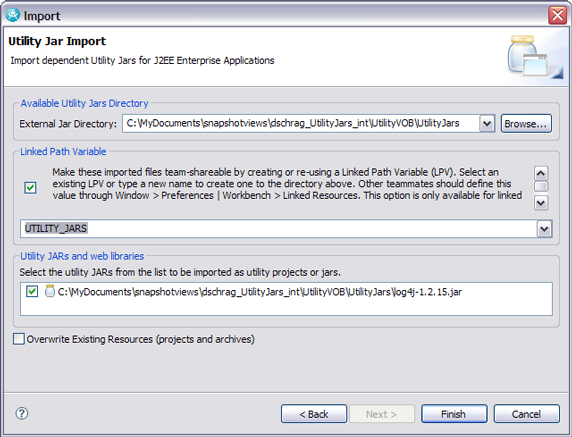
Task: Click the Finish button
Action: click(x=454, y=414)
